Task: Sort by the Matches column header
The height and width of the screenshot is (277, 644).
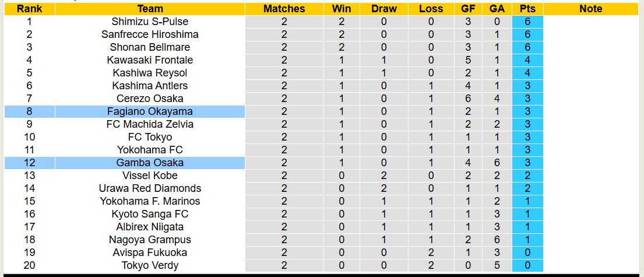Action: coord(284,9)
